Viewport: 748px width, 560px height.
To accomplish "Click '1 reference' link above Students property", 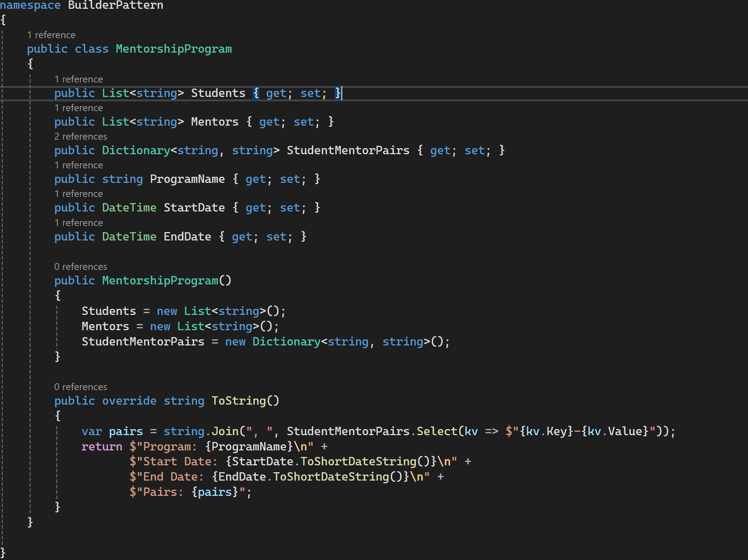I will click(x=78, y=79).
